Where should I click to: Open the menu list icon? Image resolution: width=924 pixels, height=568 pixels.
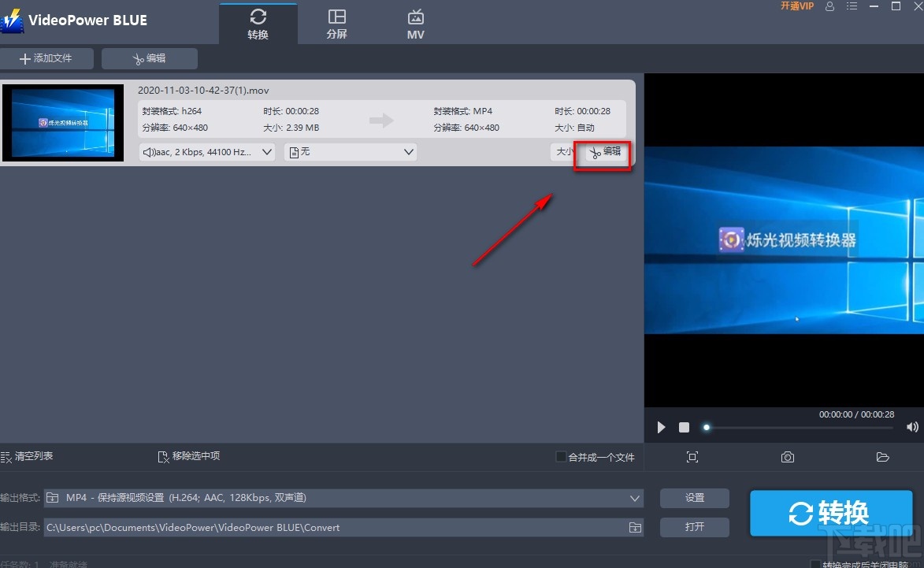[x=852, y=7]
